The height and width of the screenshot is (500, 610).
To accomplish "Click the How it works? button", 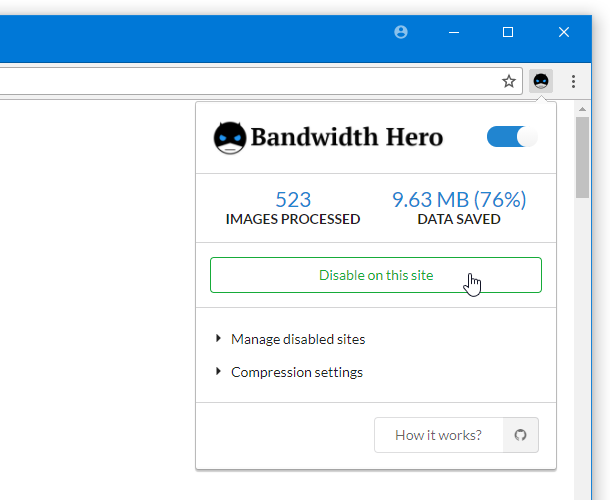I will [x=438, y=435].
